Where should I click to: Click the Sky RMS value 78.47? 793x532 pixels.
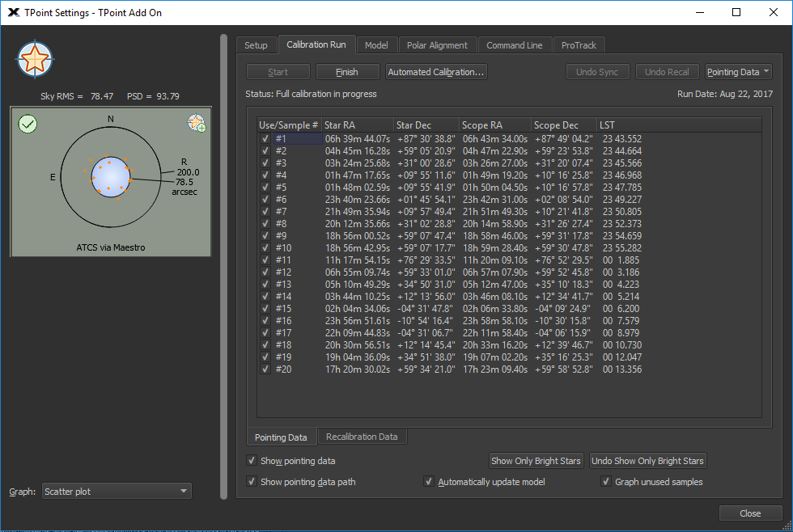tap(102, 96)
